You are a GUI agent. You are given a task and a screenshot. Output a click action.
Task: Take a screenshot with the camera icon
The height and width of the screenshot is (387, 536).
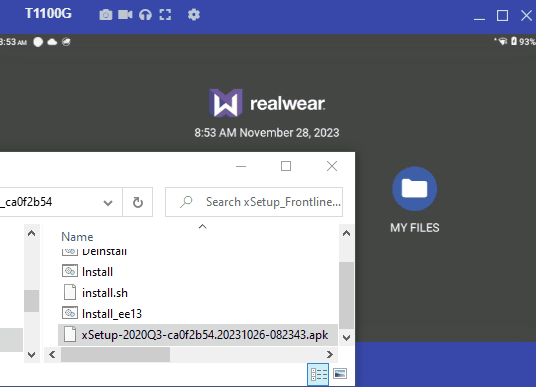pyautogui.click(x=106, y=15)
